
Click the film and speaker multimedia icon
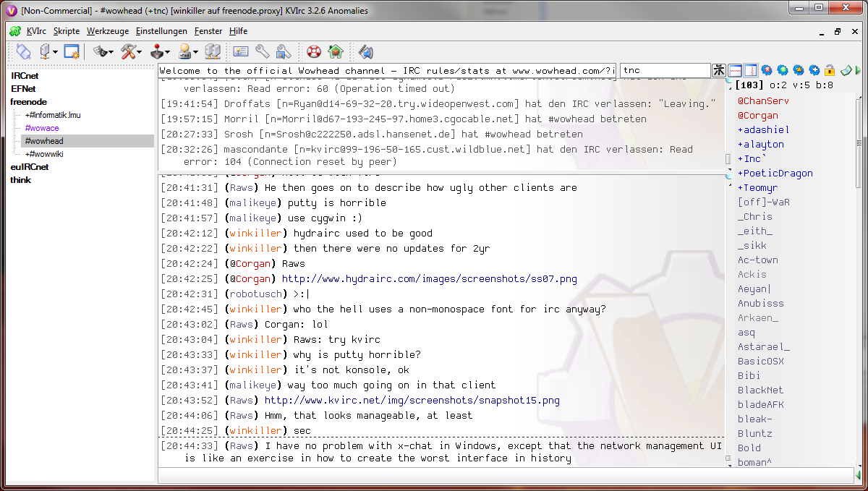pos(366,51)
